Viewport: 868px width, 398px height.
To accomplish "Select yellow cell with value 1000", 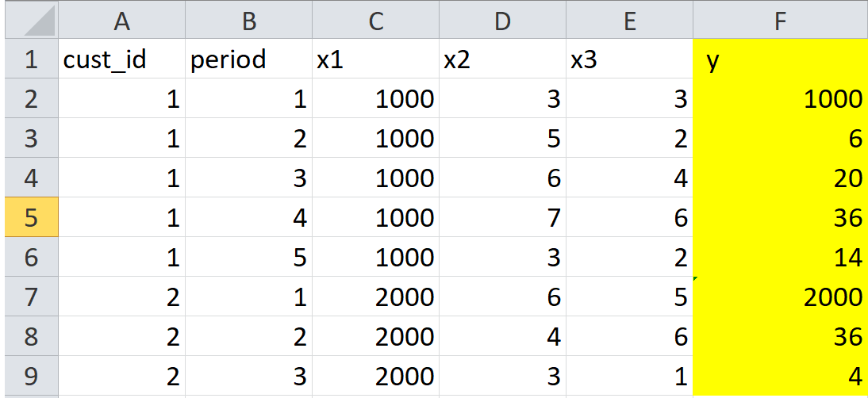I will point(780,99).
